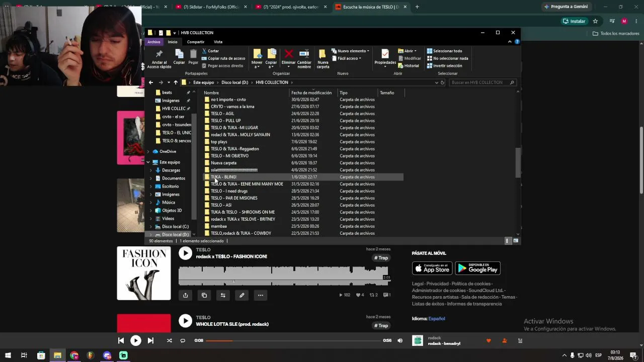
Task: Collapse the Este equipo tree node
Action: pyautogui.click(x=148, y=162)
